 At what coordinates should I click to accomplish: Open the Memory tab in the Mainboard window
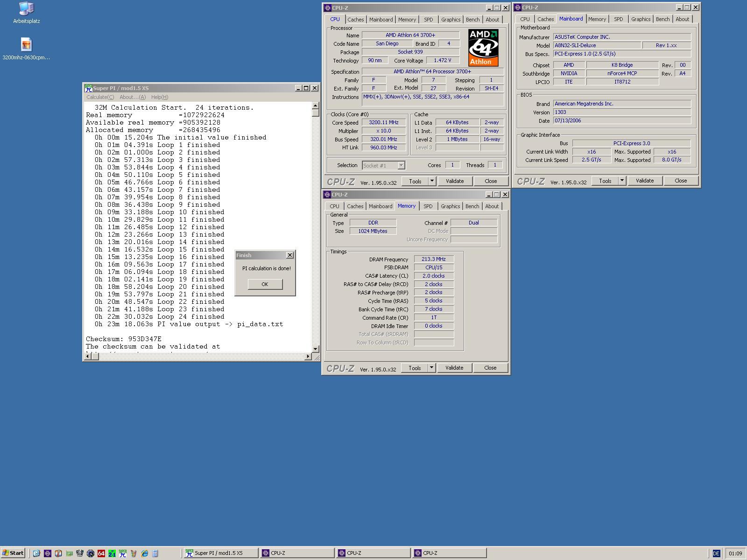pos(597,19)
